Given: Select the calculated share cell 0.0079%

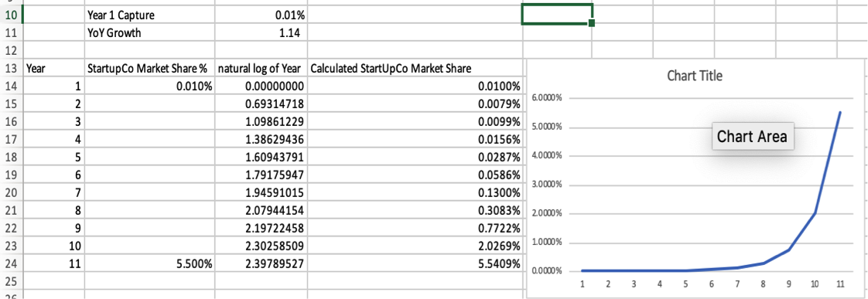Looking at the screenshot, I should pos(415,104).
